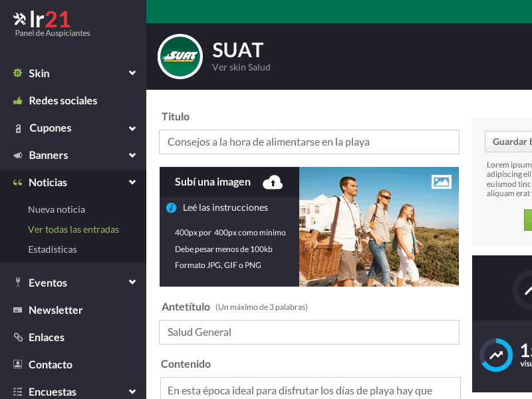The width and height of the screenshot is (532, 399).
Task: Expand the Cupones chevron
Action: (132, 128)
